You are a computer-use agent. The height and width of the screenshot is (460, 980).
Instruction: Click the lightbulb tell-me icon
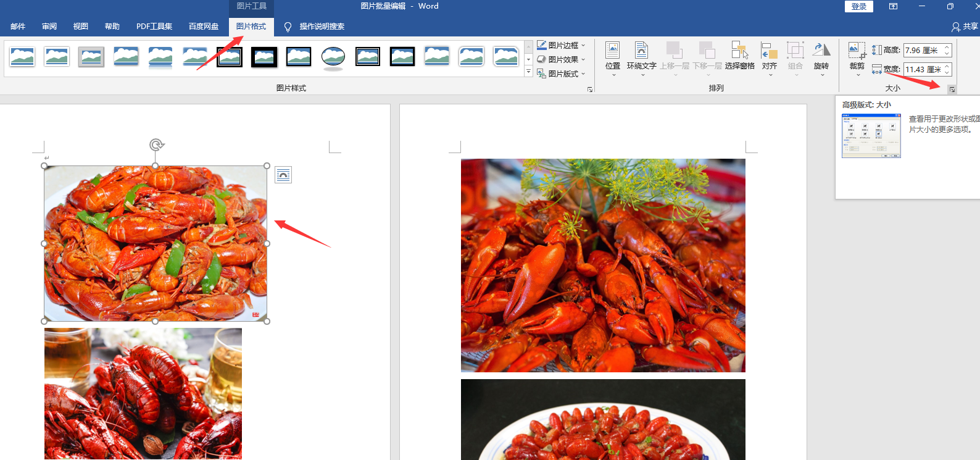click(288, 27)
